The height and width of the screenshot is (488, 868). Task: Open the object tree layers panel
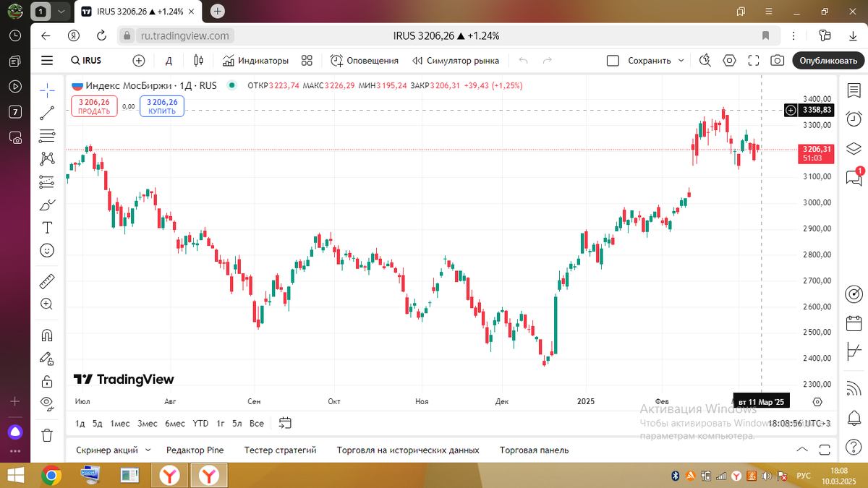[854, 148]
